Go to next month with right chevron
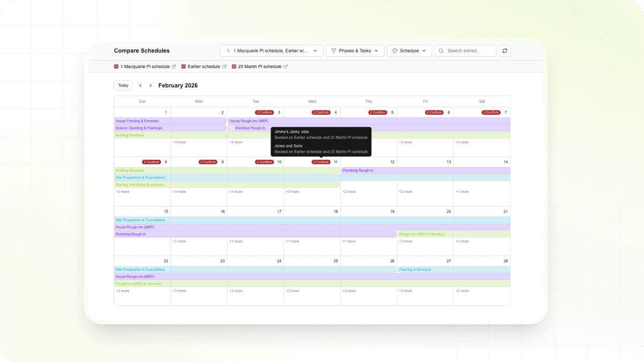 click(x=150, y=85)
